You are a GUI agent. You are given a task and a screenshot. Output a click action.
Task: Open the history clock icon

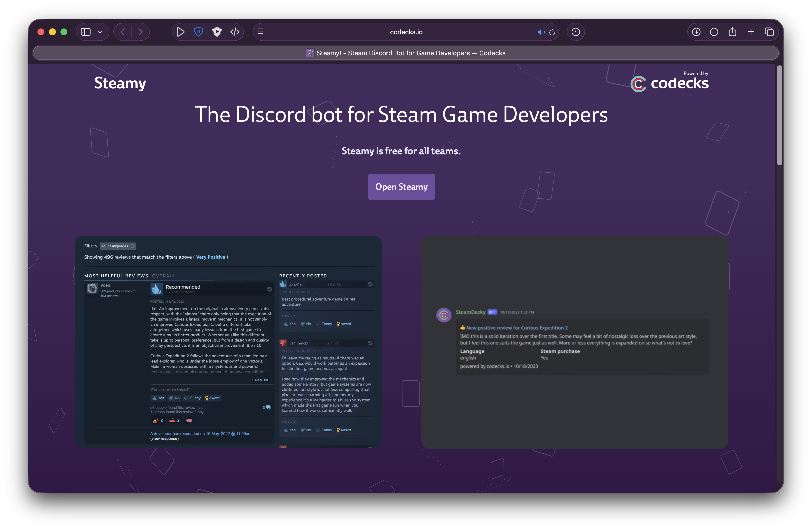tap(714, 32)
